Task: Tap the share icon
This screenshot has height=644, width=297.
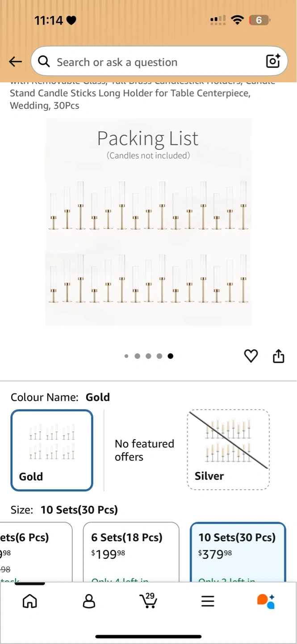Action: coord(278,356)
